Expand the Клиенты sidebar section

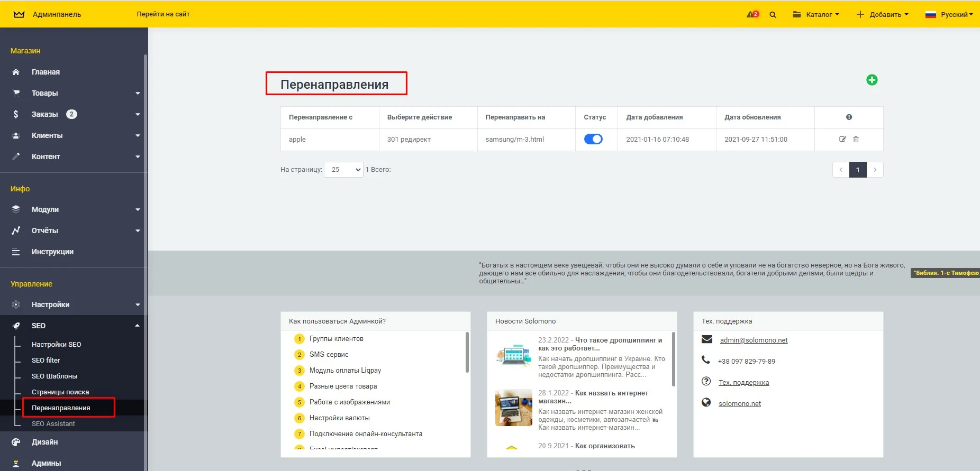click(x=138, y=136)
